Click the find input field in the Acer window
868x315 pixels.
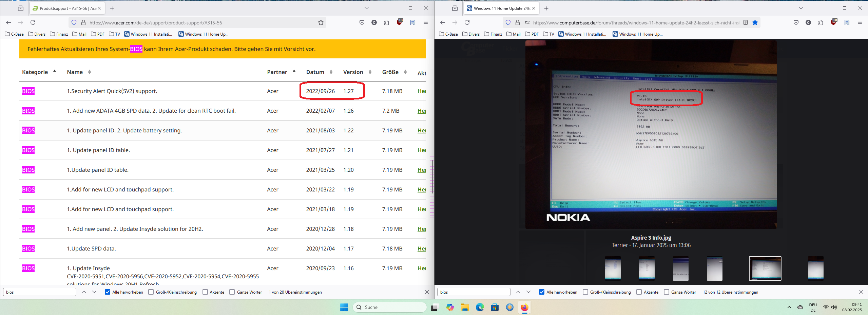tap(40, 292)
